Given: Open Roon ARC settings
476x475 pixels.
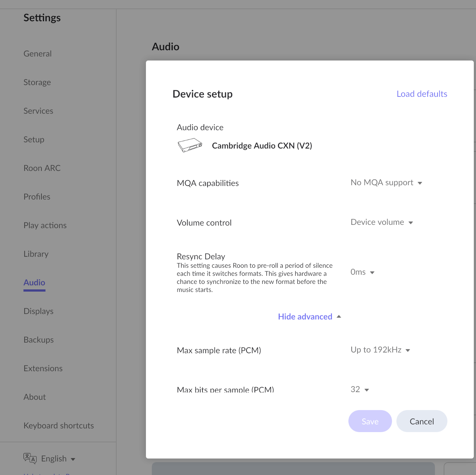Looking at the screenshot, I should point(42,168).
